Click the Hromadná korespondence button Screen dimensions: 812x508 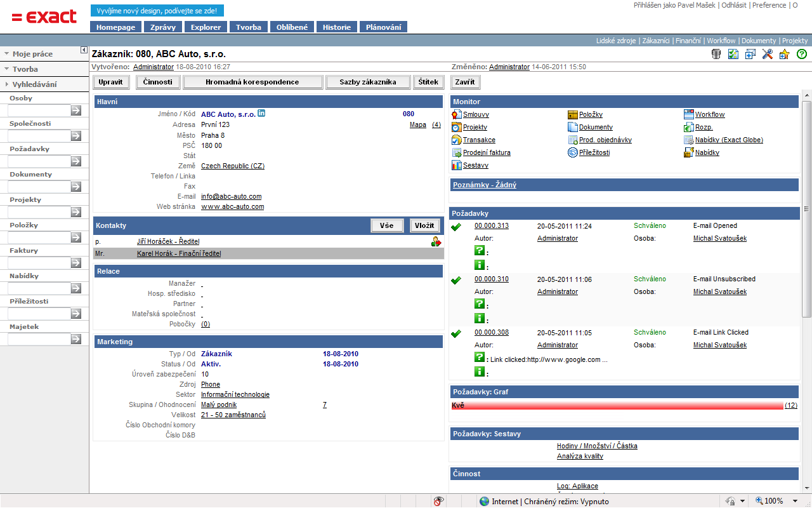252,82
